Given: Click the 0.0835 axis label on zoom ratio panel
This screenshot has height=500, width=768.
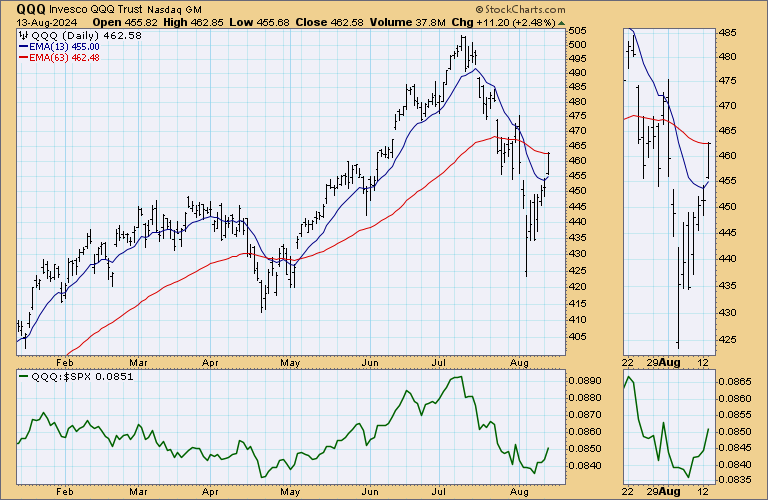Looking at the screenshot, I should coord(735,480).
